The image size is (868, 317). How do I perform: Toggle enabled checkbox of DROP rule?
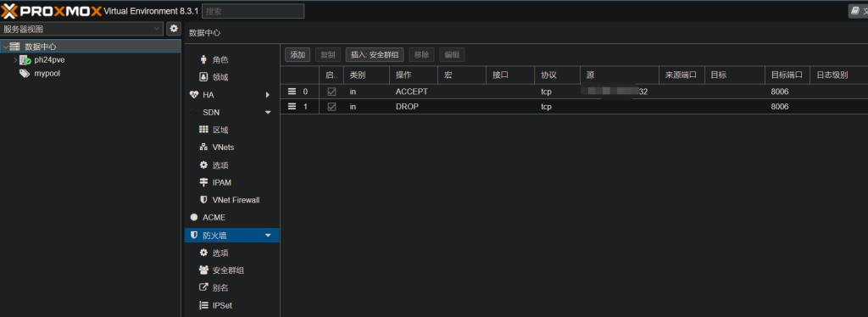(x=331, y=106)
